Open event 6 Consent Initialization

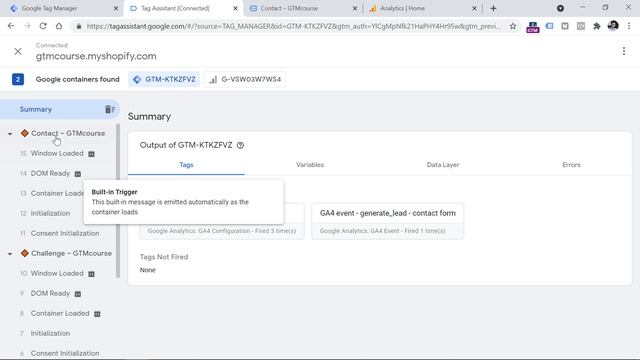pos(60,353)
